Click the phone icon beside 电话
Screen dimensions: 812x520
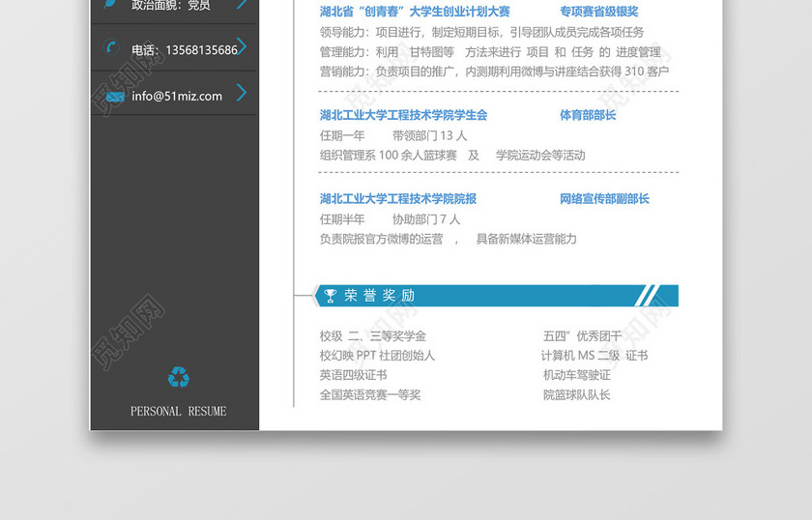pos(111,47)
